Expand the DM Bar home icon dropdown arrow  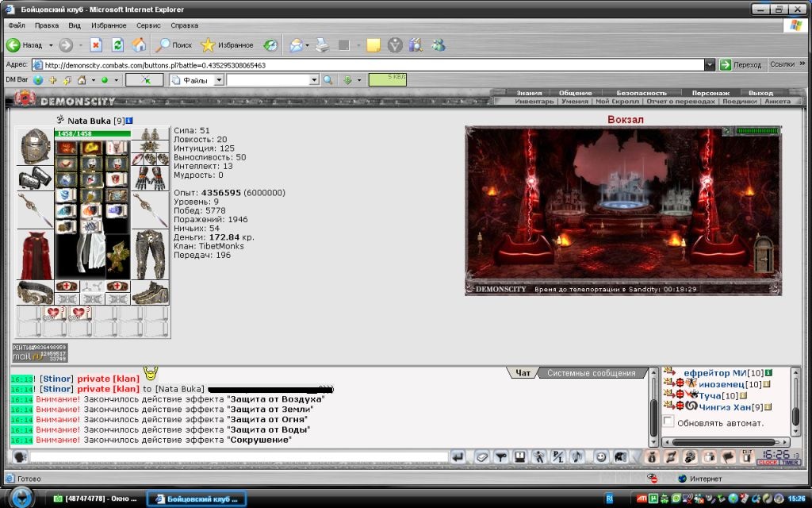tap(94, 80)
